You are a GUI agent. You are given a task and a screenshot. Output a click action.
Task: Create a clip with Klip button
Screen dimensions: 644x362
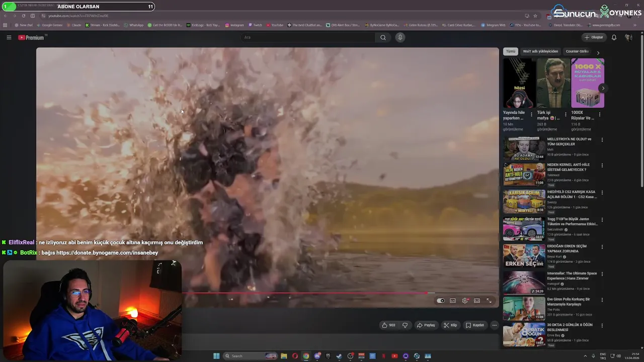pyautogui.click(x=450, y=325)
